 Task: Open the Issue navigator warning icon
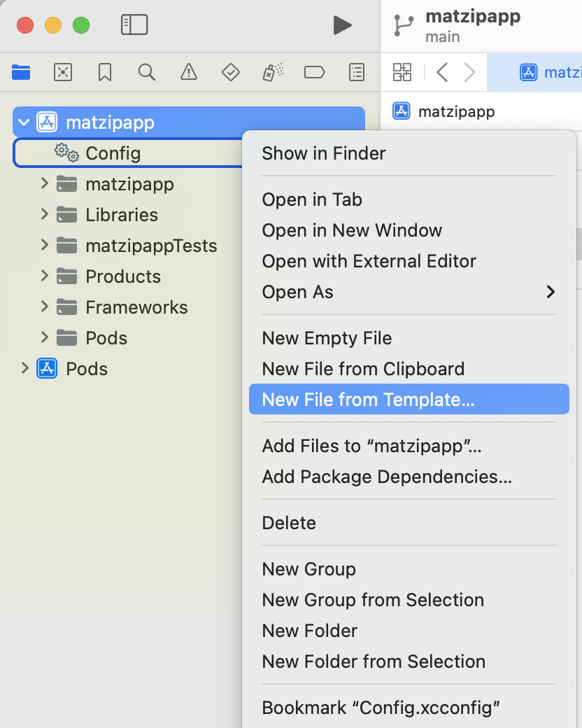click(189, 72)
